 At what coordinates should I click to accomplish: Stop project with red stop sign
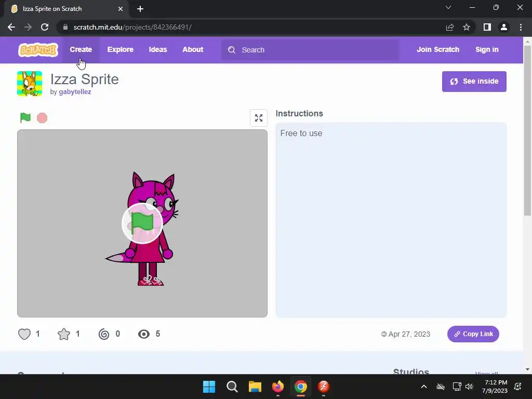[x=42, y=118]
